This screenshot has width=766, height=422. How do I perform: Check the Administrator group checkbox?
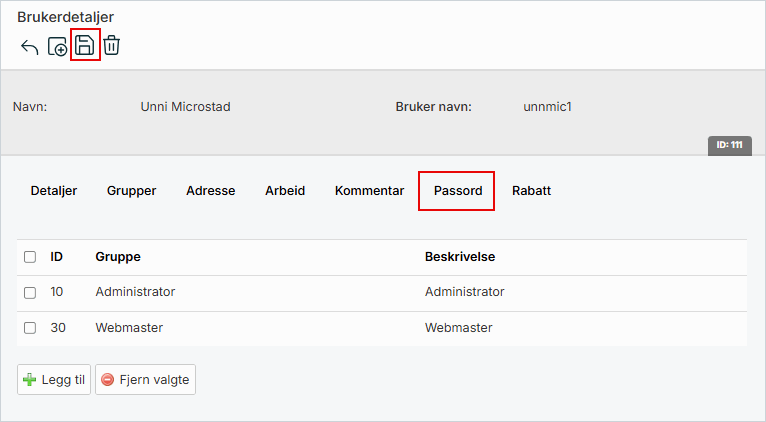click(30, 293)
